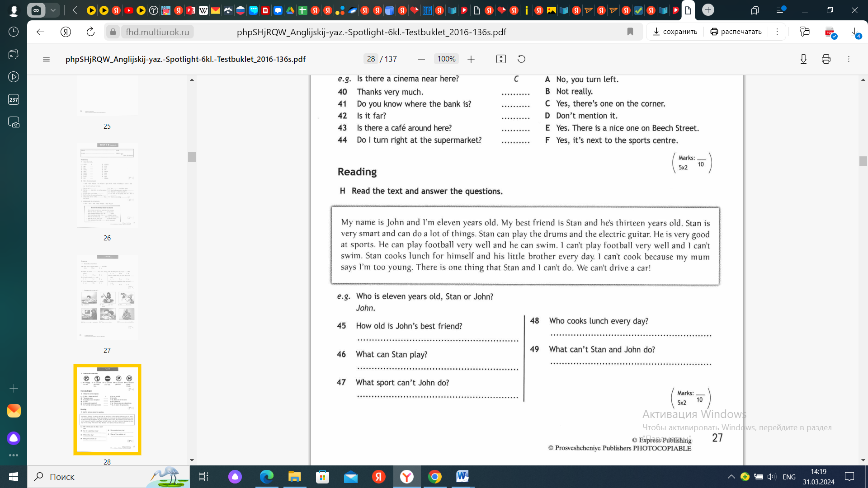Zoom in the PDF with plus button
The width and height of the screenshot is (868, 488).
471,59
